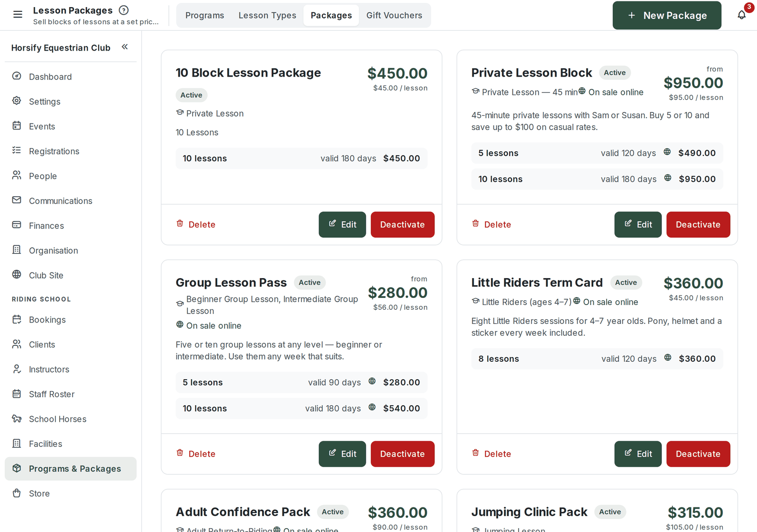Deactivate the Group Lesson Pass

(x=403, y=454)
